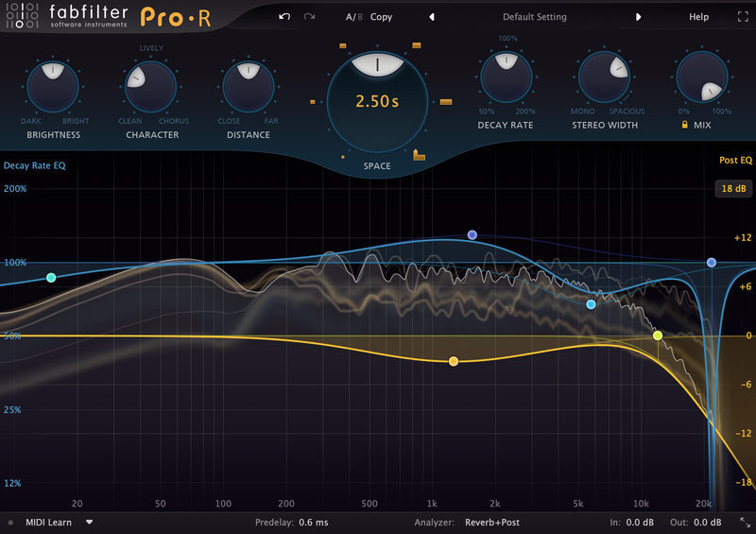The height and width of the screenshot is (534, 756).
Task: Select the tiny room icon below left of the Space knob
Action: click(x=343, y=157)
